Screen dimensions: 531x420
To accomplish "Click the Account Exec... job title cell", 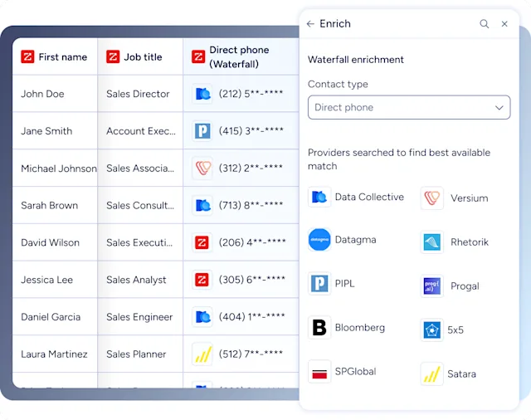I will pyautogui.click(x=140, y=131).
